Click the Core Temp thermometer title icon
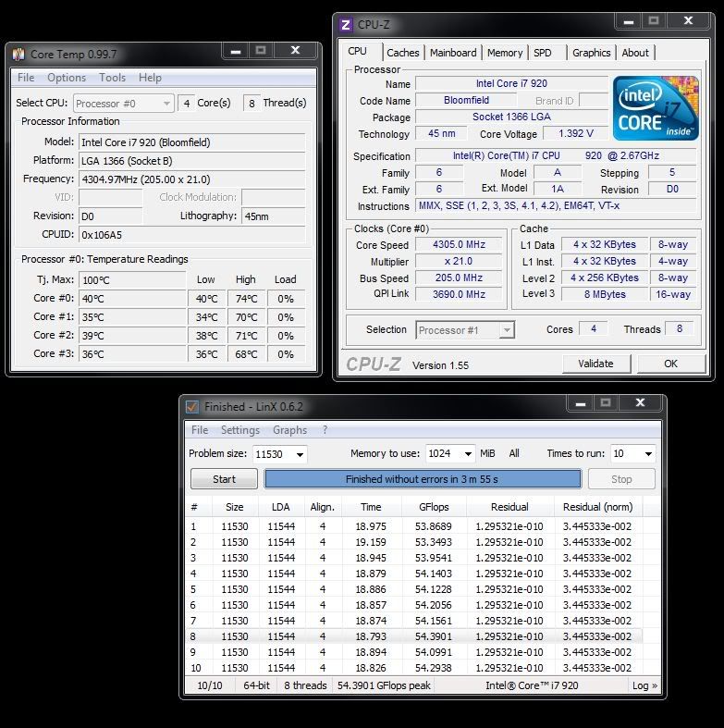This screenshot has width=724, height=728. 18,55
